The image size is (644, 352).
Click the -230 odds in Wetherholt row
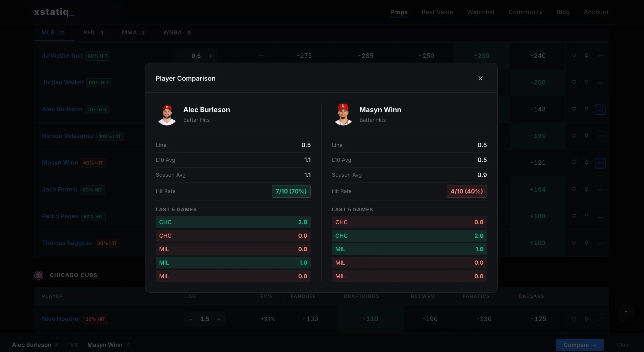pos(481,56)
